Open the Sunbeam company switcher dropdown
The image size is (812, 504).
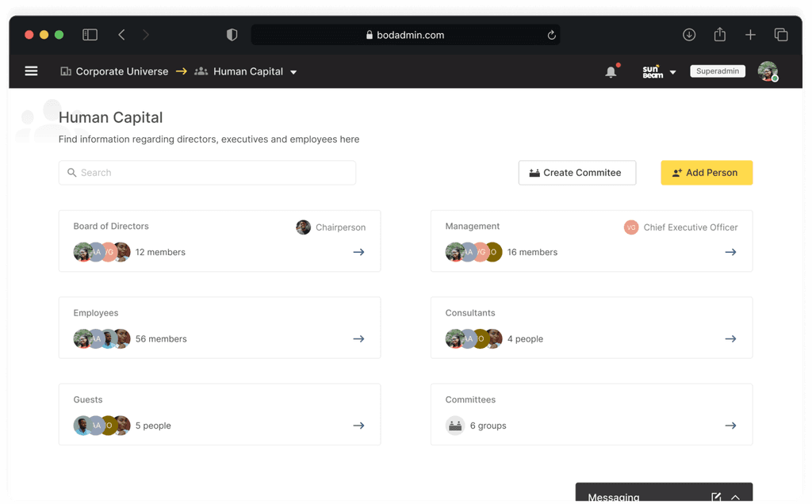click(x=672, y=72)
